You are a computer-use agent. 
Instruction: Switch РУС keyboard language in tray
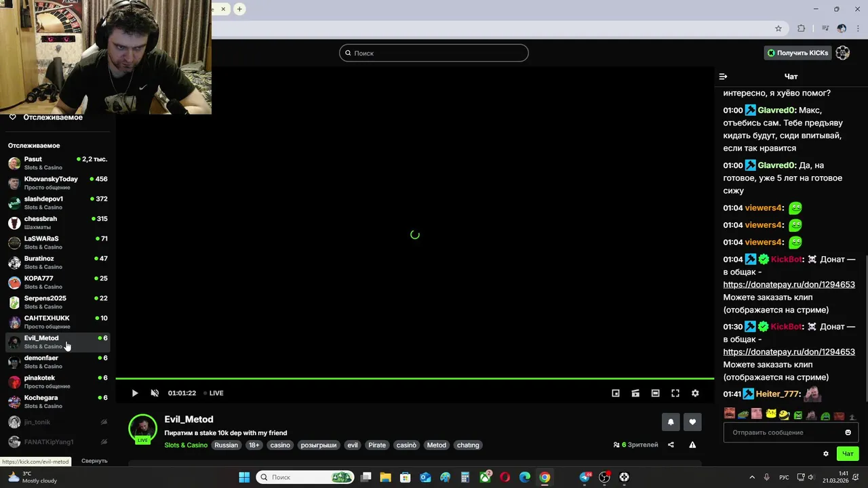pyautogui.click(x=784, y=477)
